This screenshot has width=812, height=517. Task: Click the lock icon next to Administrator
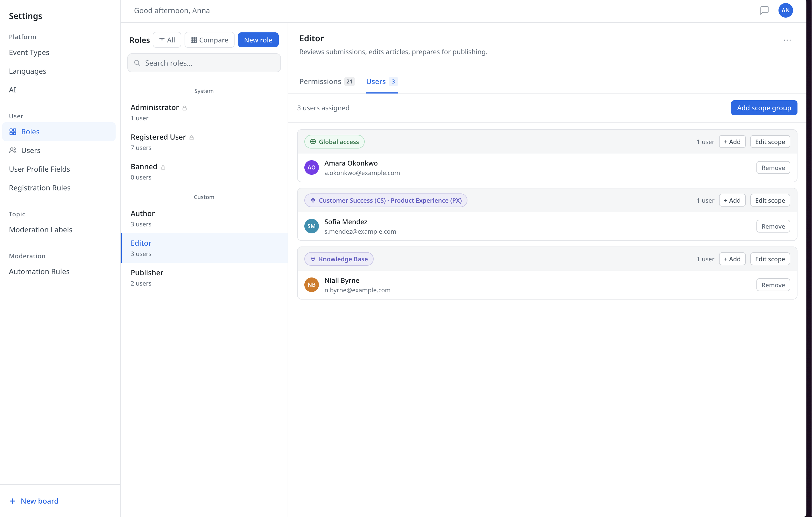click(x=185, y=108)
